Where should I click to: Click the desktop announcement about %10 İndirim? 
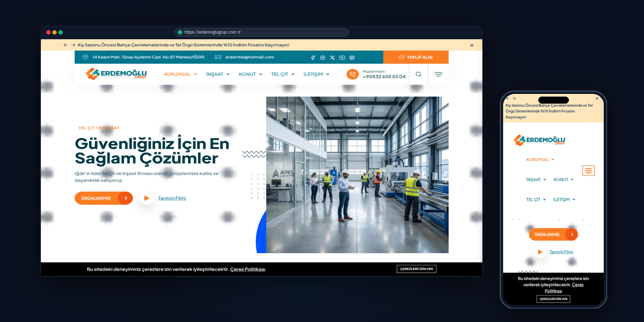pyautogui.click(x=183, y=45)
